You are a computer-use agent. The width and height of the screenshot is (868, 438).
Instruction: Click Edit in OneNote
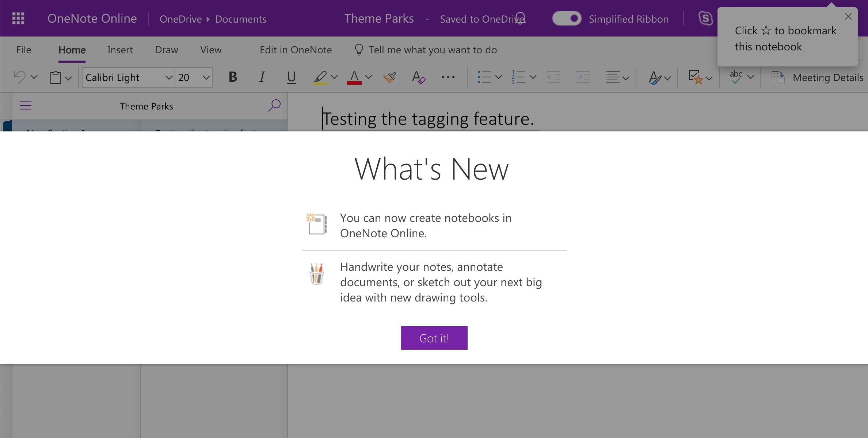296,50
